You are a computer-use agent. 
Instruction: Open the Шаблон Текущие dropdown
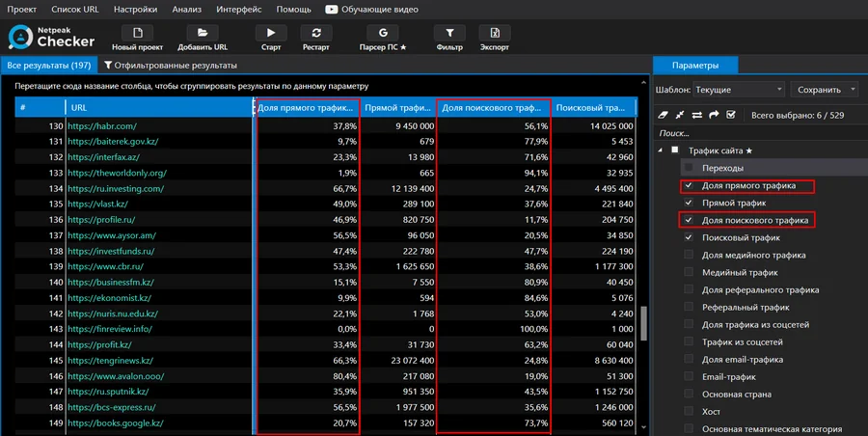click(739, 89)
